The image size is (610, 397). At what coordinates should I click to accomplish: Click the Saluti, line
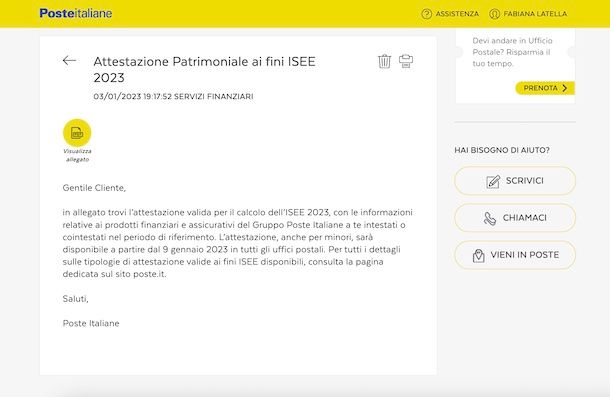[75, 299]
